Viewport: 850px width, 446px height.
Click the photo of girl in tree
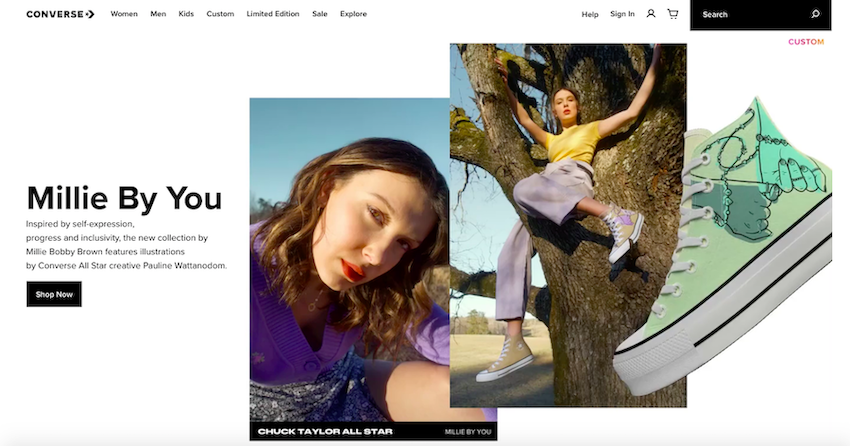click(x=568, y=225)
